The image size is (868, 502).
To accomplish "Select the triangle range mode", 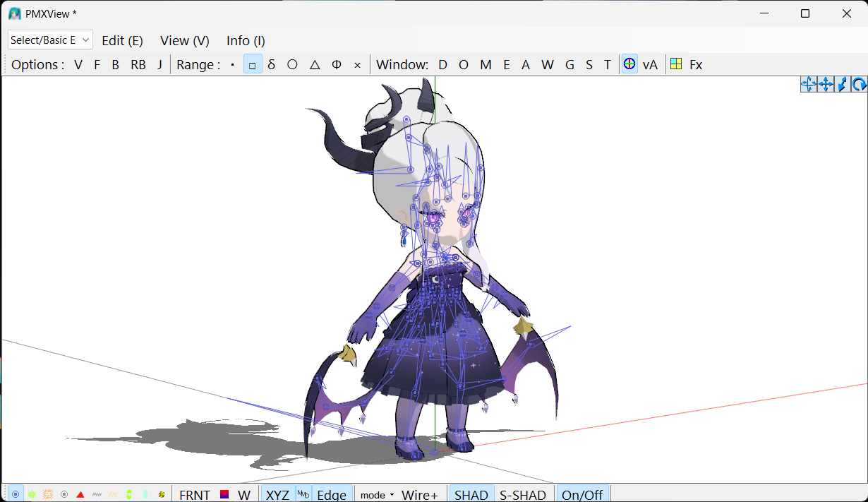I will tap(315, 65).
